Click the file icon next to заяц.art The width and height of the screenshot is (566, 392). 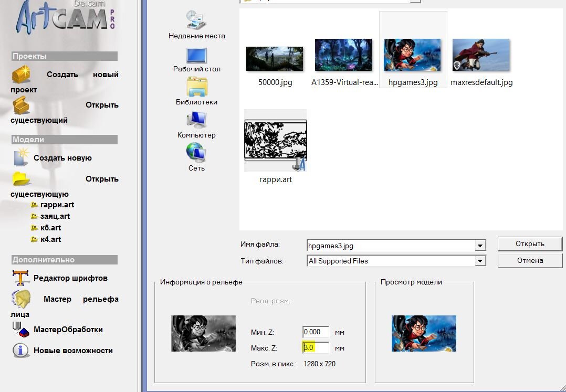coord(34,216)
